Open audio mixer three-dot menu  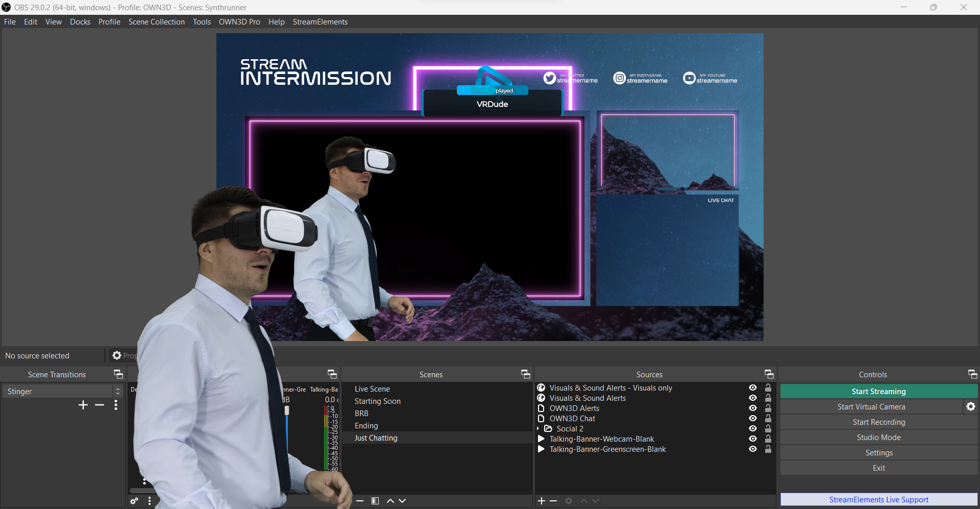point(150,501)
